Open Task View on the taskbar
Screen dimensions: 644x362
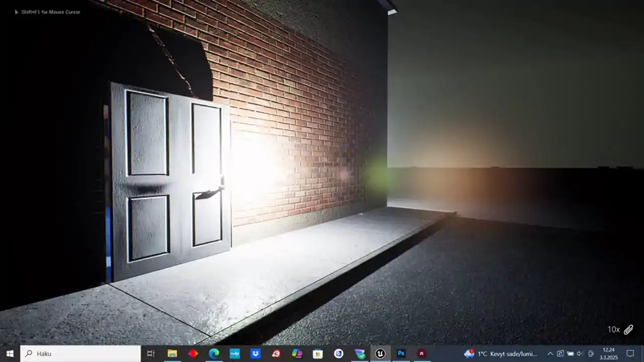[x=150, y=353]
